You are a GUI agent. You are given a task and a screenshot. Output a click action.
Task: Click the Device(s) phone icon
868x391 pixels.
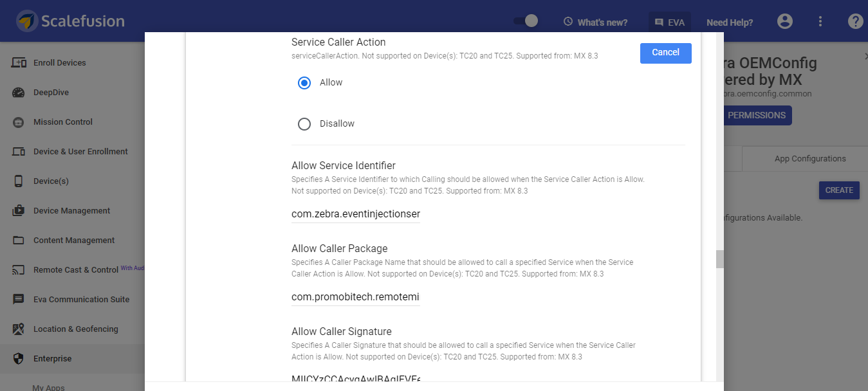point(19,181)
